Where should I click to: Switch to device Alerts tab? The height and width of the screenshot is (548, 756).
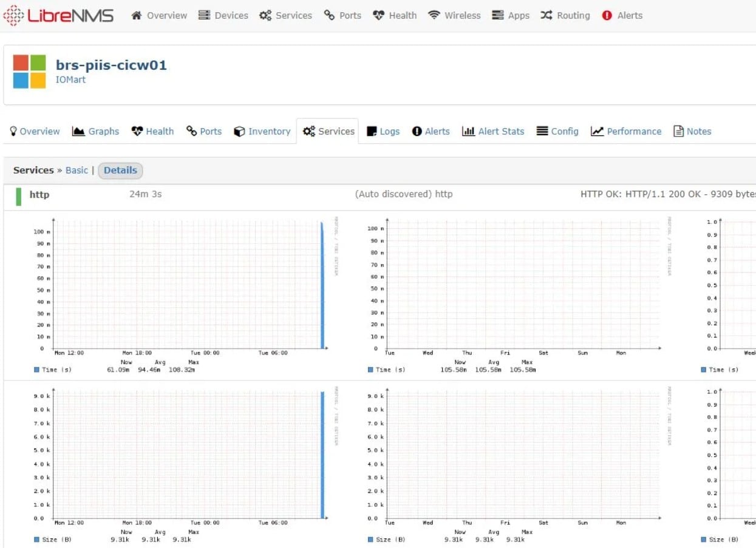[x=431, y=131]
